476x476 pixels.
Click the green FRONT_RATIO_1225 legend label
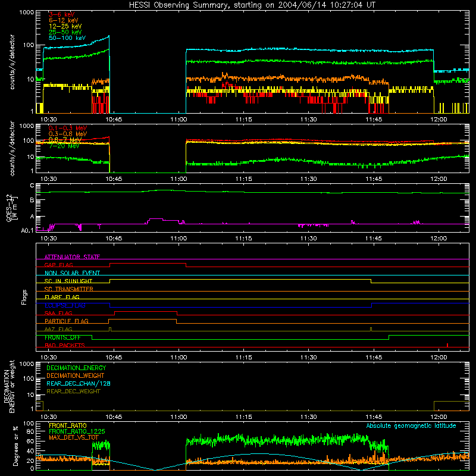click(x=77, y=431)
